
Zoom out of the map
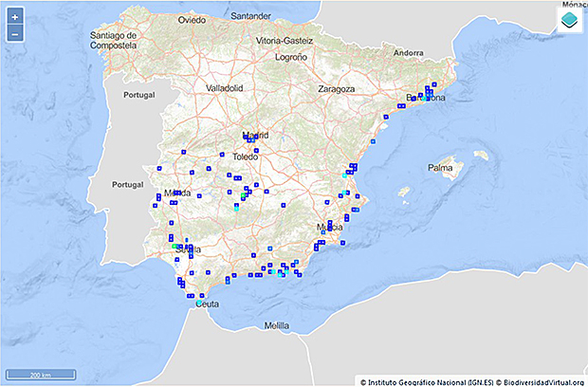pos(15,34)
